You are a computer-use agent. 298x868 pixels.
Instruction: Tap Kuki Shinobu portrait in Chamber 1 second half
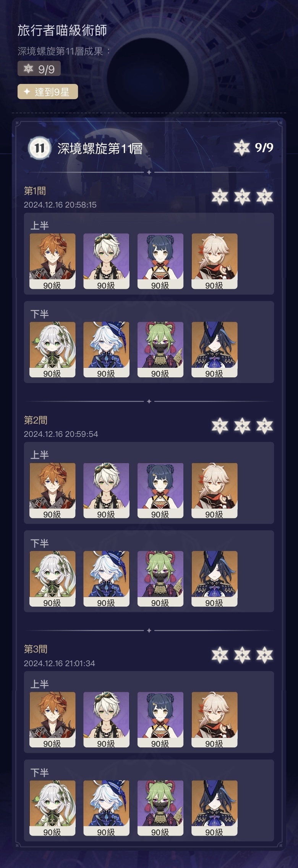point(160,349)
